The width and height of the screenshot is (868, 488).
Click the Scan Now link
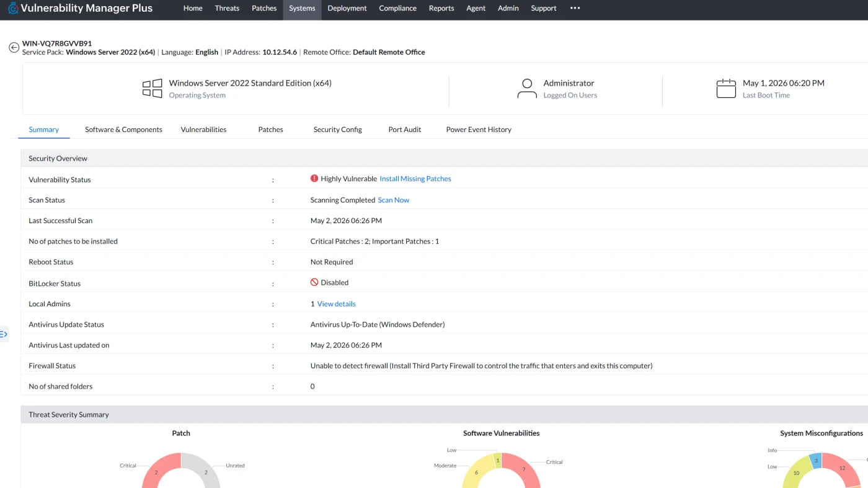[x=394, y=200]
